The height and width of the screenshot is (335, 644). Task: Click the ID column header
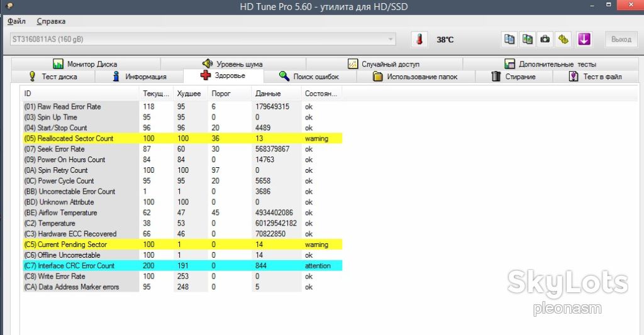(80, 94)
